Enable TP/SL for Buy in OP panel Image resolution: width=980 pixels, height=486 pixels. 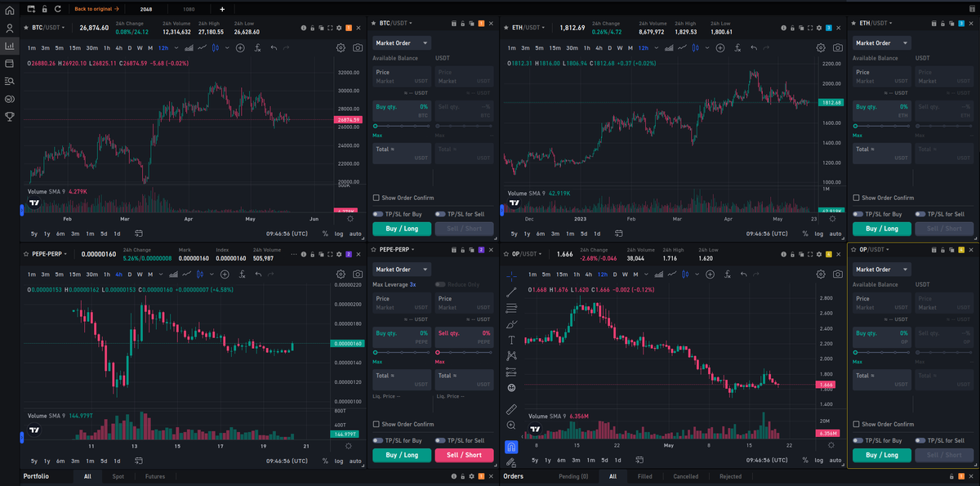coord(858,440)
